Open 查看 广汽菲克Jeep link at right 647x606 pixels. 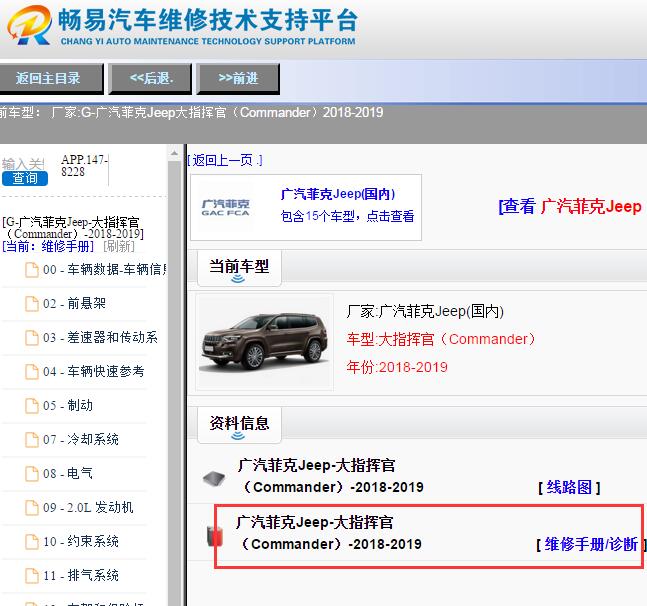(570, 206)
